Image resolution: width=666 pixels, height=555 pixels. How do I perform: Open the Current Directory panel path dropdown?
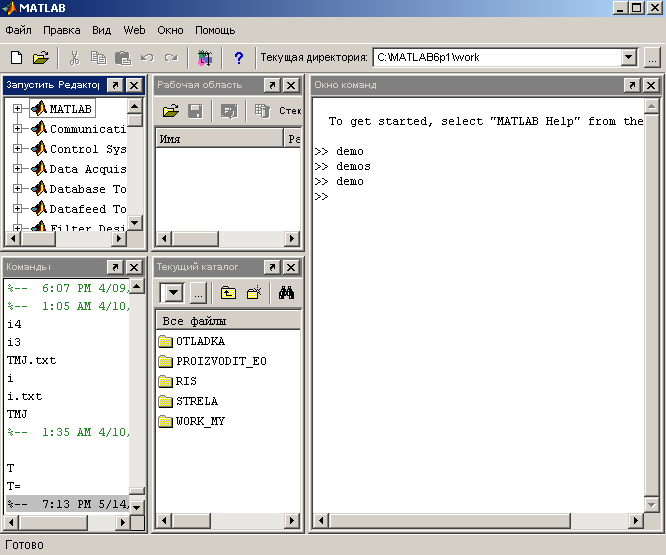pyautogui.click(x=173, y=293)
